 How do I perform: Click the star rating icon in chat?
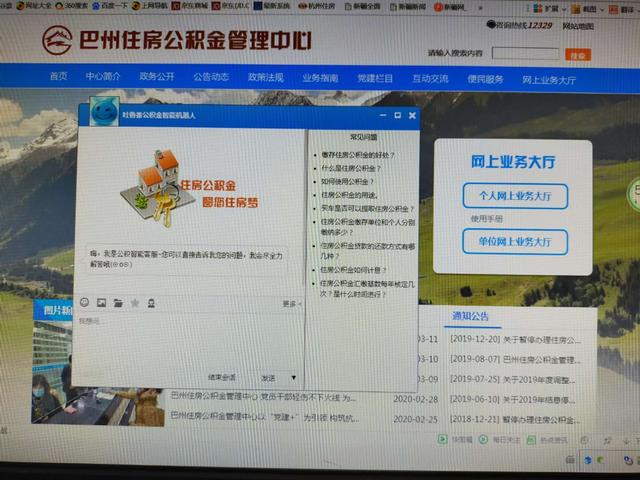135,303
